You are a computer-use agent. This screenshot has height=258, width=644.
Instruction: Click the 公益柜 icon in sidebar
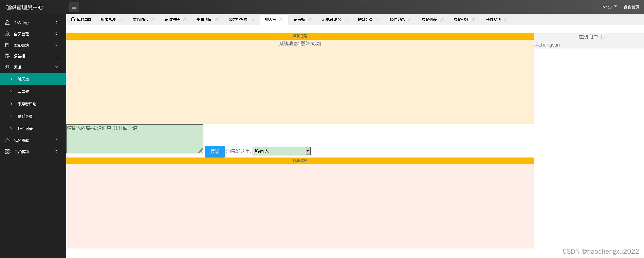click(x=7, y=56)
